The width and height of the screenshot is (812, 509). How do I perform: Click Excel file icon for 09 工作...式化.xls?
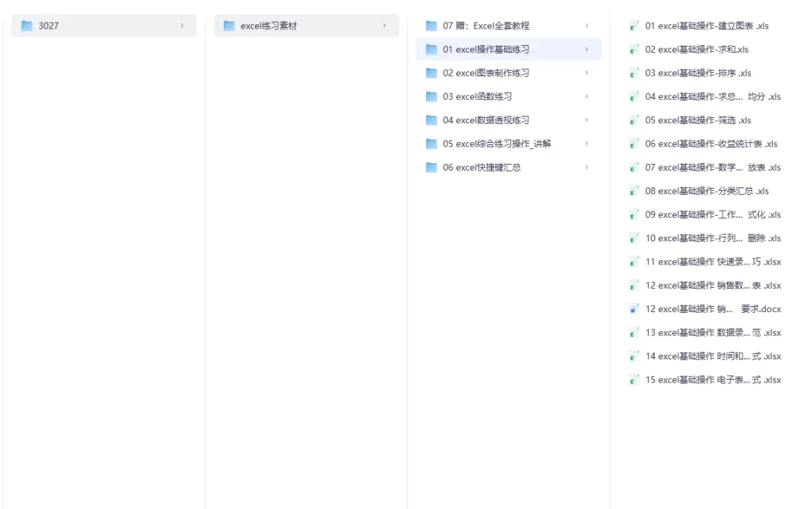634,214
